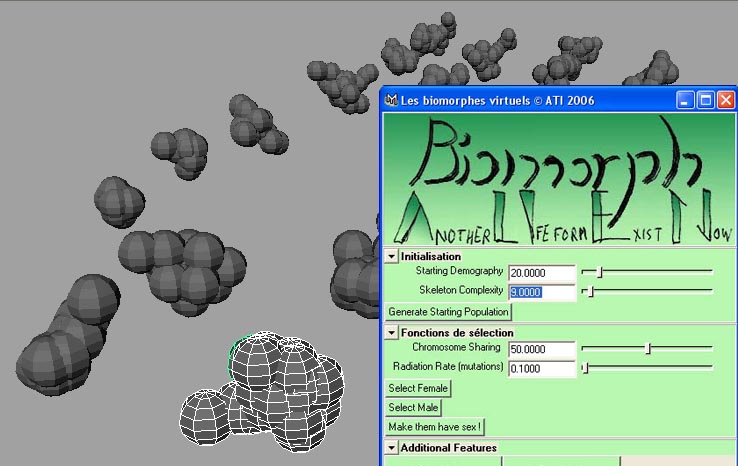Viewport: 738px width, 466px height.
Task: Close the Les biomorphes virtuels window
Action: 725,100
